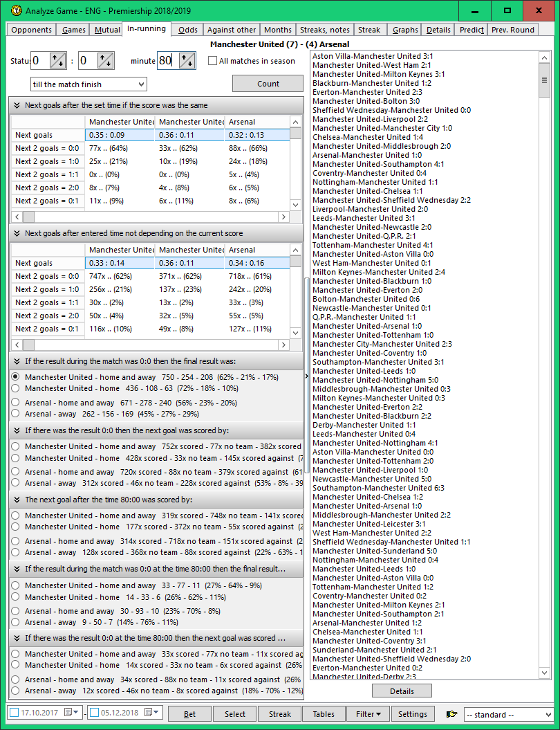
Task: Collapse 'The next goal after the time 80:00' section
Action: click(x=17, y=500)
